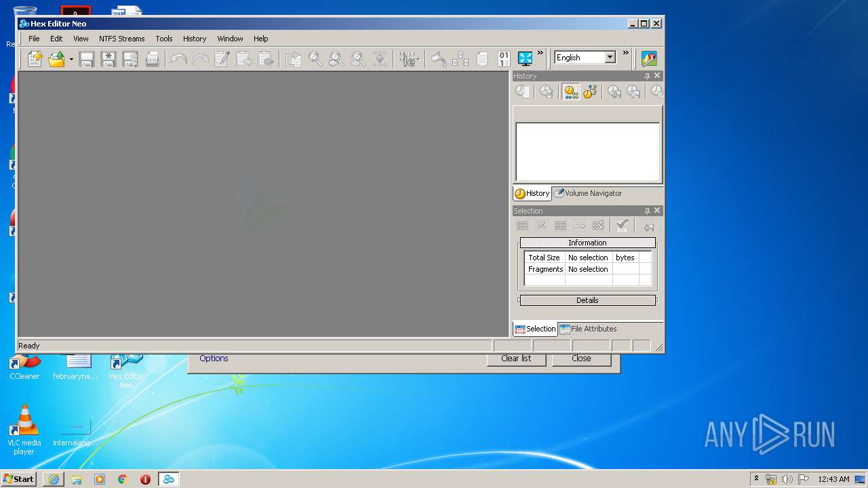The image size is (868, 488).
Task: Close the History panel
Action: click(656, 76)
